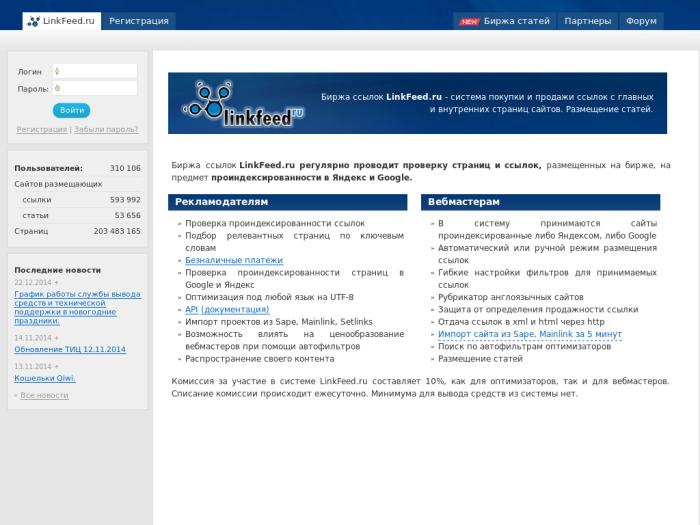Image resolution: width=700 pixels, height=525 pixels.
Task: Click the Войти button
Action: coord(71,110)
